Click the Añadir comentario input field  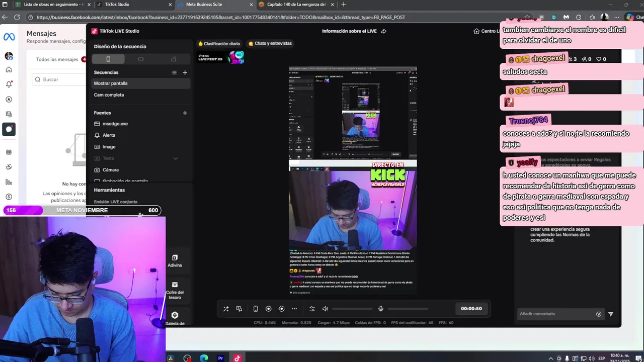[556, 314]
